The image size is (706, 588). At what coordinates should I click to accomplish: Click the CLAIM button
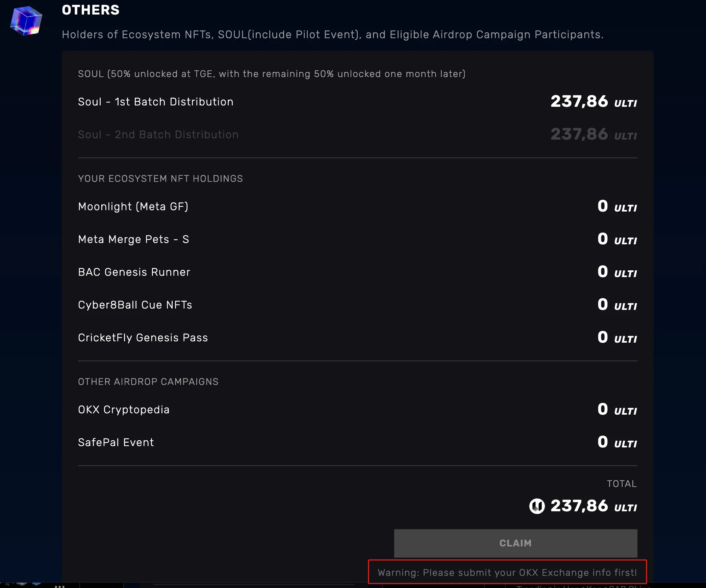point(515,543)
